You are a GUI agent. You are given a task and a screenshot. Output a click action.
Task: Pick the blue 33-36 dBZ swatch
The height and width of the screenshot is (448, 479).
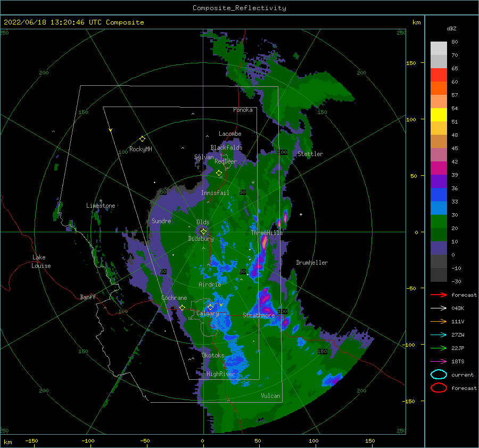(x=439, y=195)
